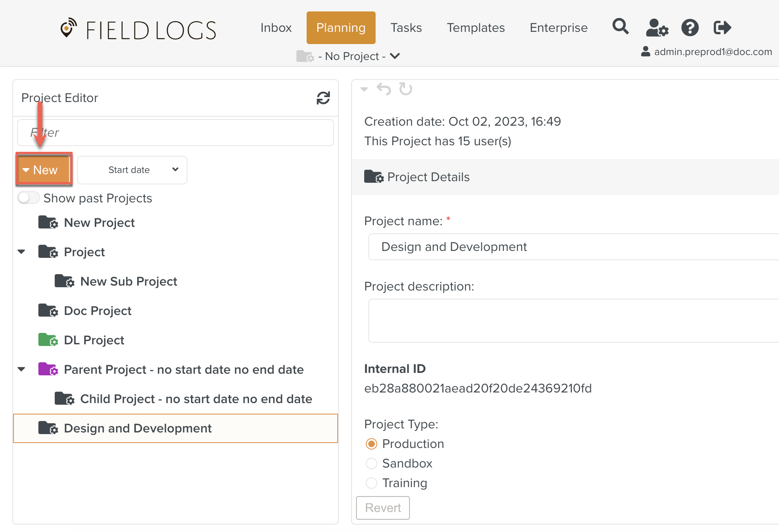Go to the Templates tab
The width and height of the screenshot is (779, 532).
(x=476, y=28)
